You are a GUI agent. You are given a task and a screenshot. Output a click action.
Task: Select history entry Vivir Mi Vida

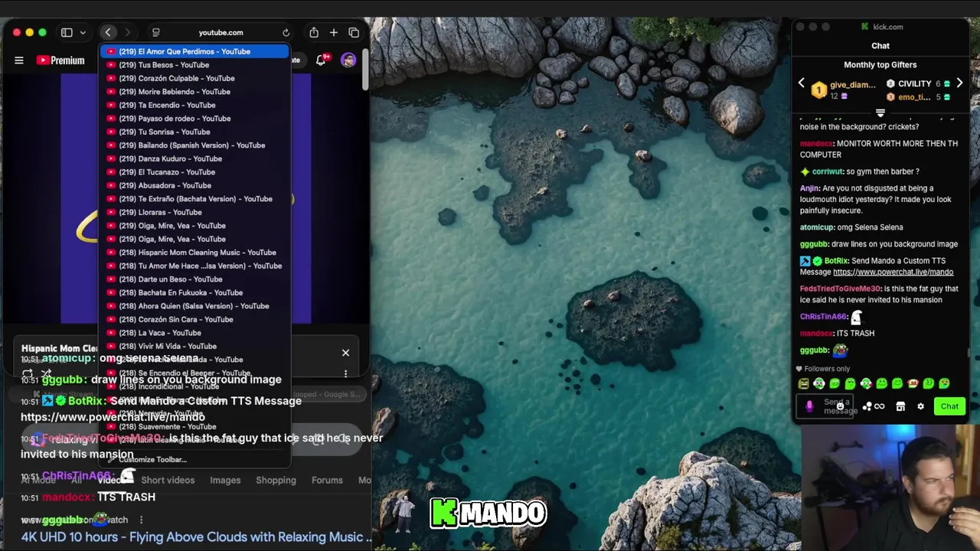[194, 346]
